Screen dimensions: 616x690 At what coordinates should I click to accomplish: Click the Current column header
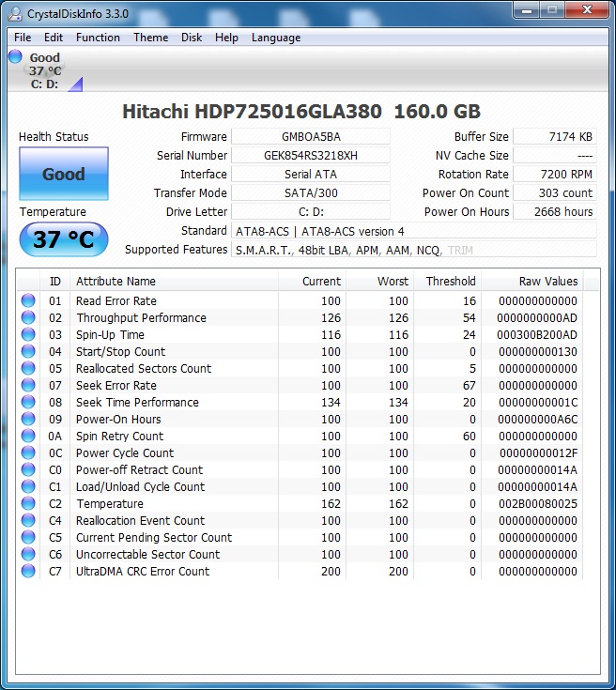(312, 282)
